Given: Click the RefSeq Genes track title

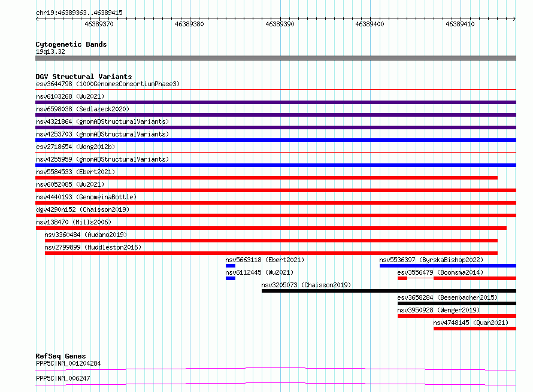Looking at the screenshot, I should (60, 356).
